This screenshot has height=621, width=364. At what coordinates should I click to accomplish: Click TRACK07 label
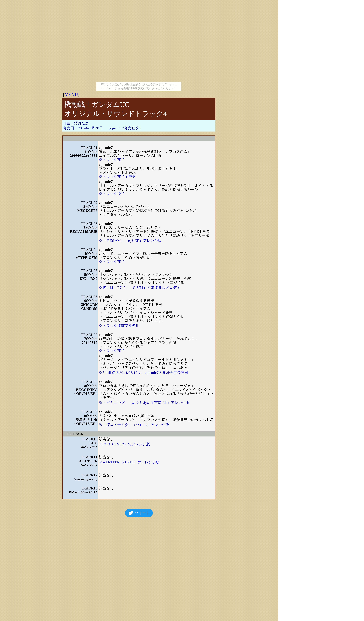89,335
